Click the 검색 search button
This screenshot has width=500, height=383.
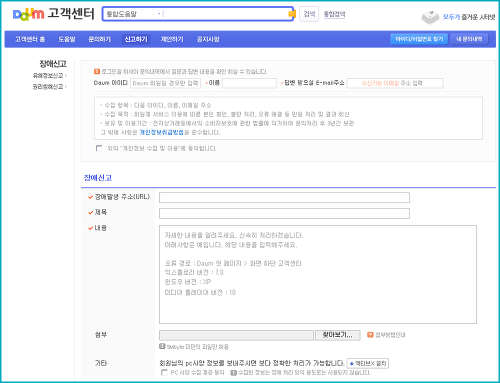(309, 14)
